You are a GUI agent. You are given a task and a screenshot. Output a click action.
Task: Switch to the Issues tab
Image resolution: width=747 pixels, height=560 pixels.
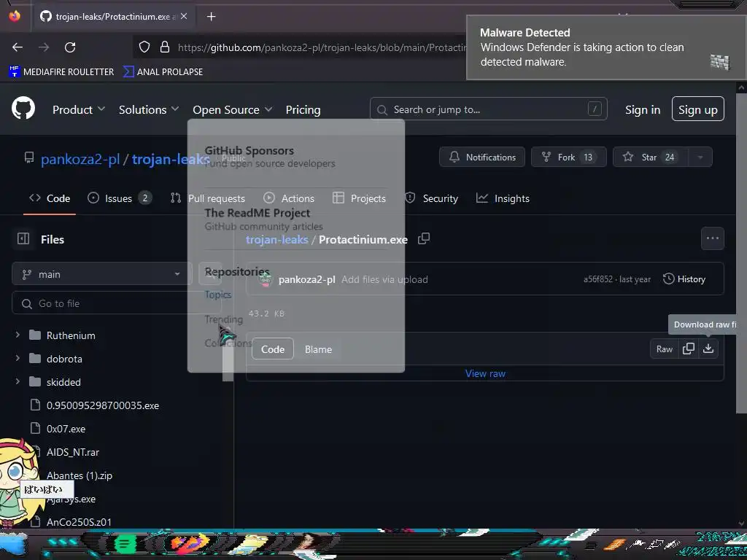click(x=120, y=198)
